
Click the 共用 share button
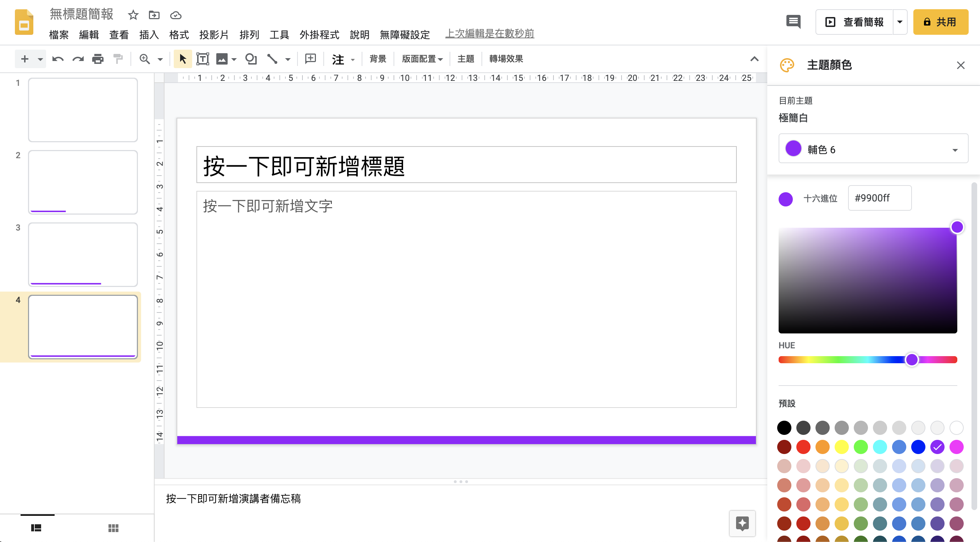[x=940, y=22]
